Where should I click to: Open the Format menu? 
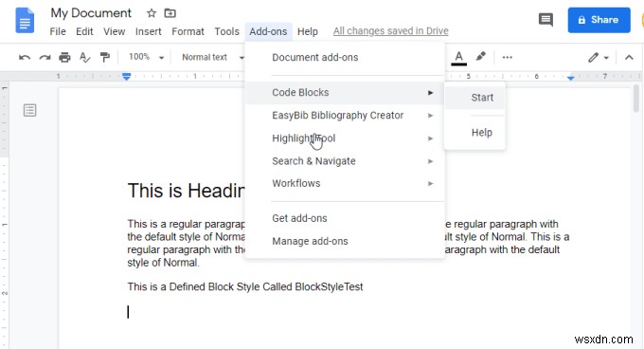pyautogui.click(x=188, y=31)
